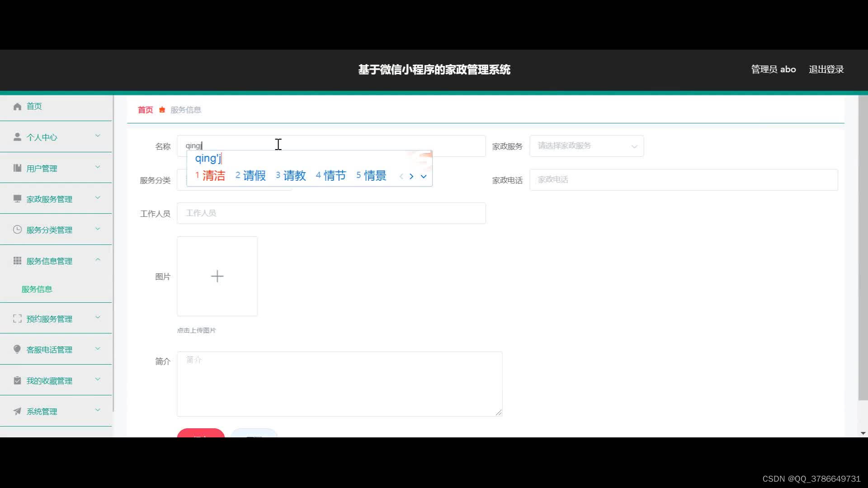Expand 我的收藏管理 menu chevron
The image size is (868, 488).
pyautogui.click(x=98, y=380)
